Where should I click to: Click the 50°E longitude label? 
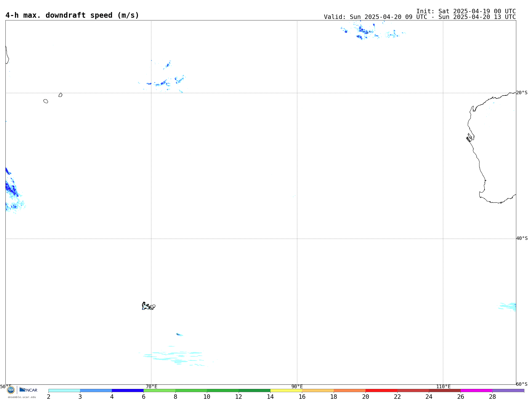click(6, 386)
